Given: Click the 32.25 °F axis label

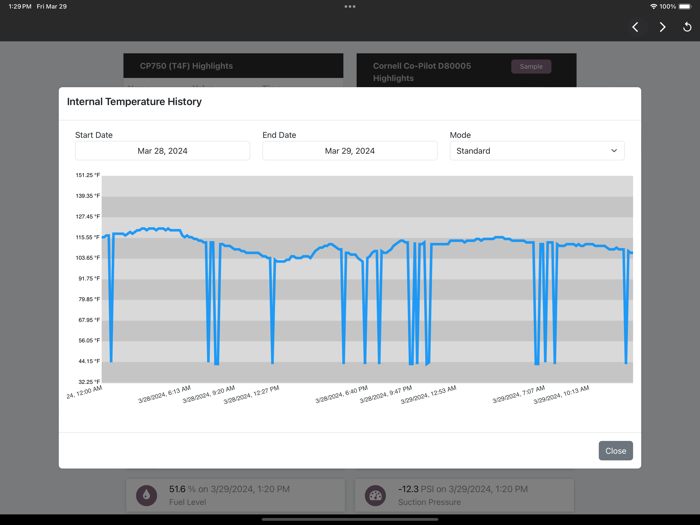Looking at the screenshot, I should [x=89, y=382].
